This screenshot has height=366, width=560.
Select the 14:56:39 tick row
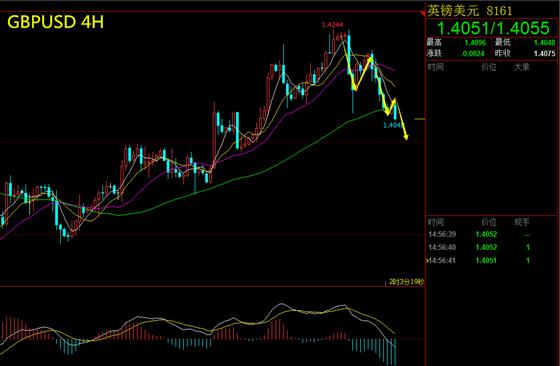[x=492, y=234]
